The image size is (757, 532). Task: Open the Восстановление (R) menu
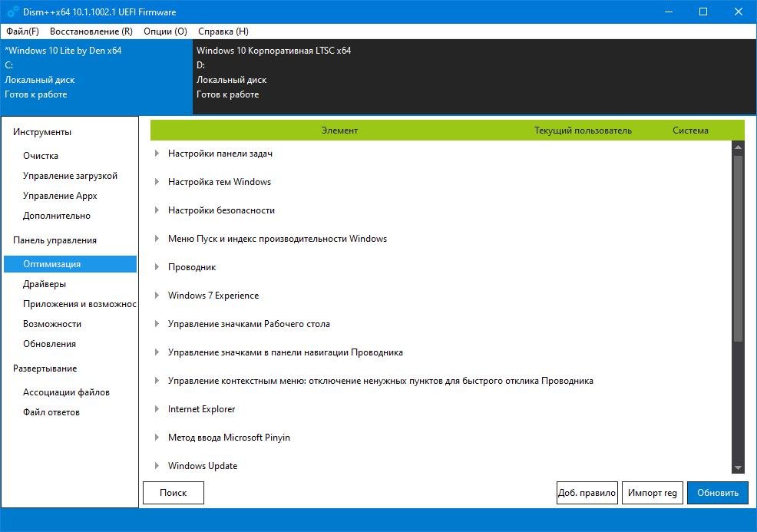pos(91,31)
